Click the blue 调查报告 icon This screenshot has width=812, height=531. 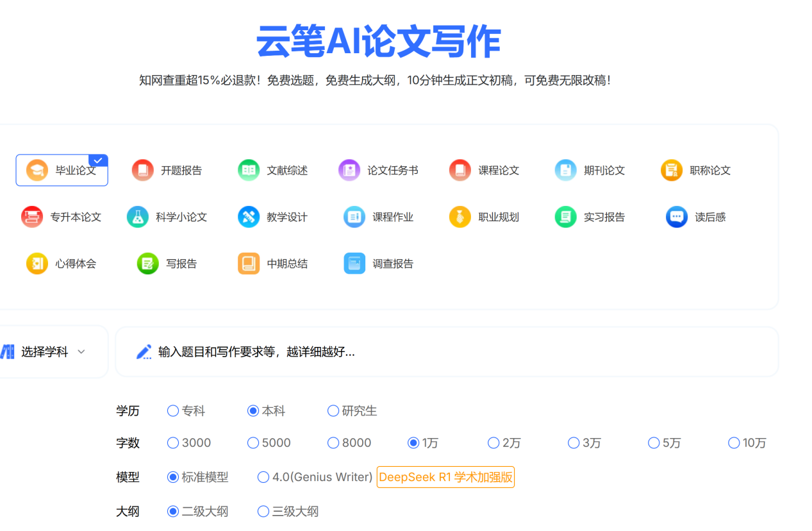coord(354,264)
